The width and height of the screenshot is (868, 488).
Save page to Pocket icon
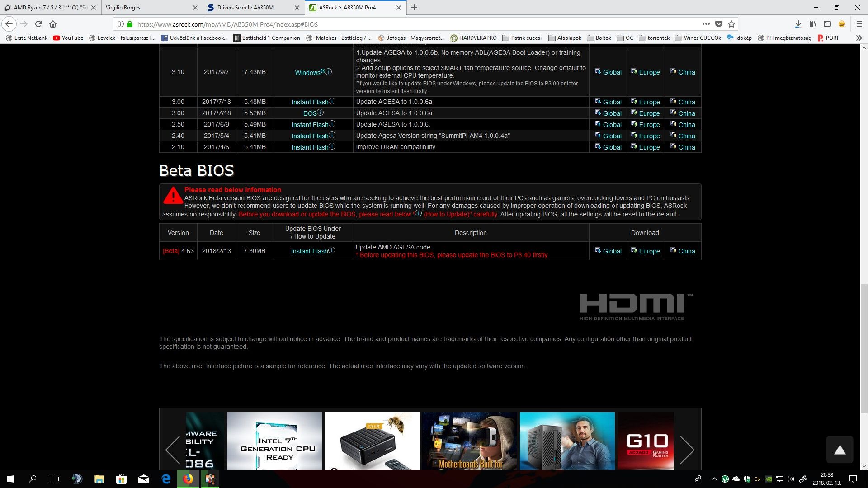pos(719,24)
